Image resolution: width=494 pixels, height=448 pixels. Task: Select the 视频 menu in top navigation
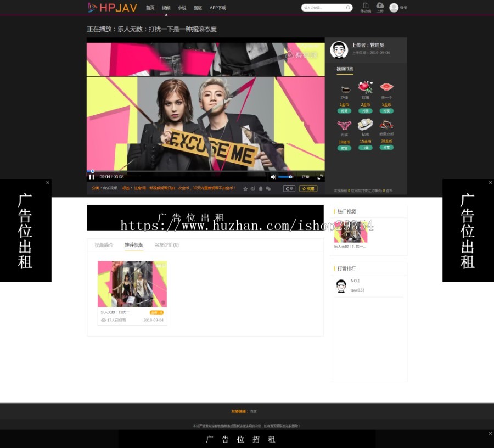(x=166, y=8)
